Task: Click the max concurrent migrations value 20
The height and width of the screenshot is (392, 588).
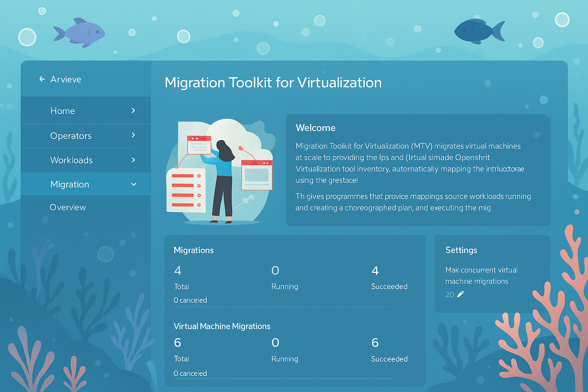Action: [449, 294]
